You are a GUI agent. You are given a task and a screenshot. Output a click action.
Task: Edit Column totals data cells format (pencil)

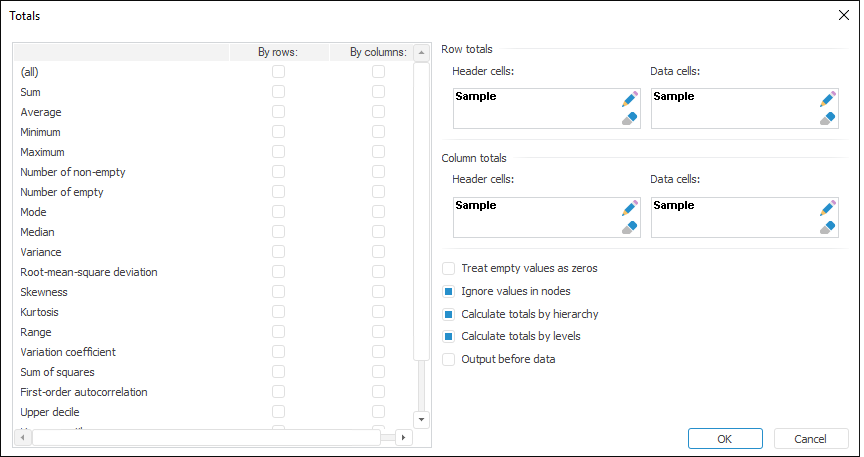coord(827,208)
